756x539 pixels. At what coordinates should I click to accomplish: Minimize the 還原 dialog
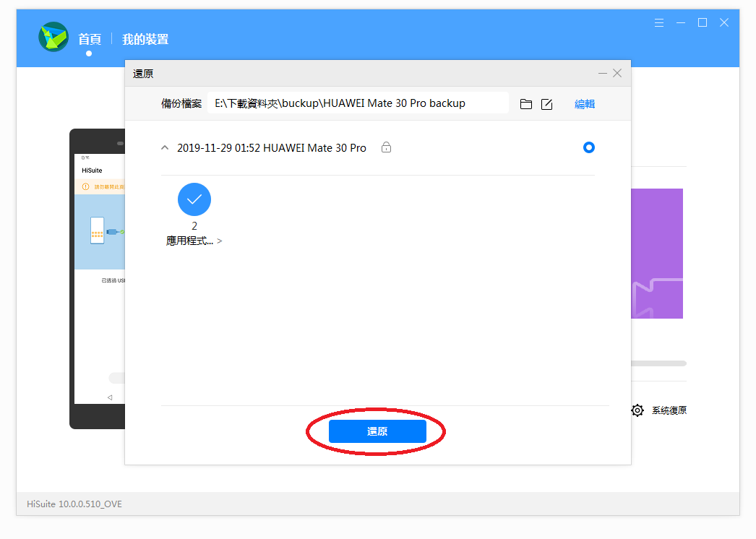click(603, 73)
